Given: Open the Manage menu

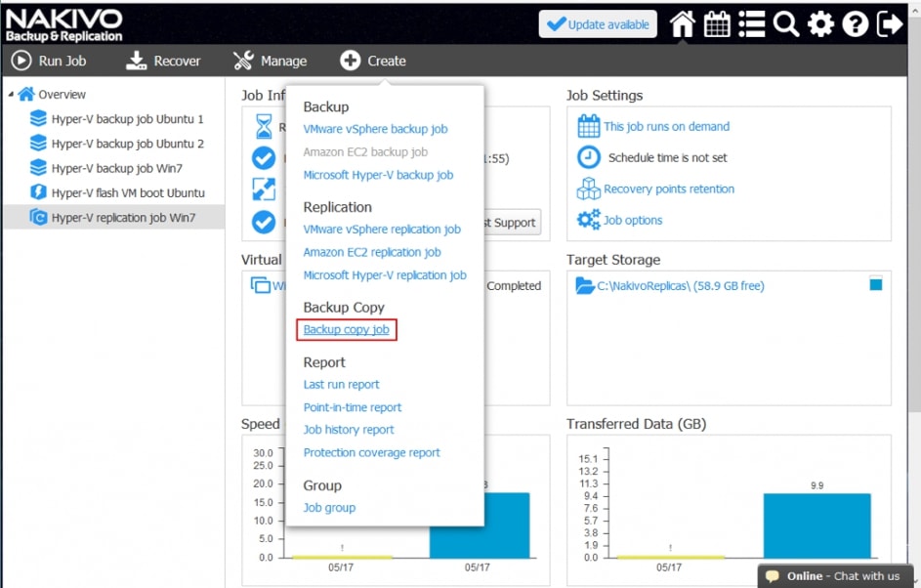Looking at the screenshot, I should point(271,61).
